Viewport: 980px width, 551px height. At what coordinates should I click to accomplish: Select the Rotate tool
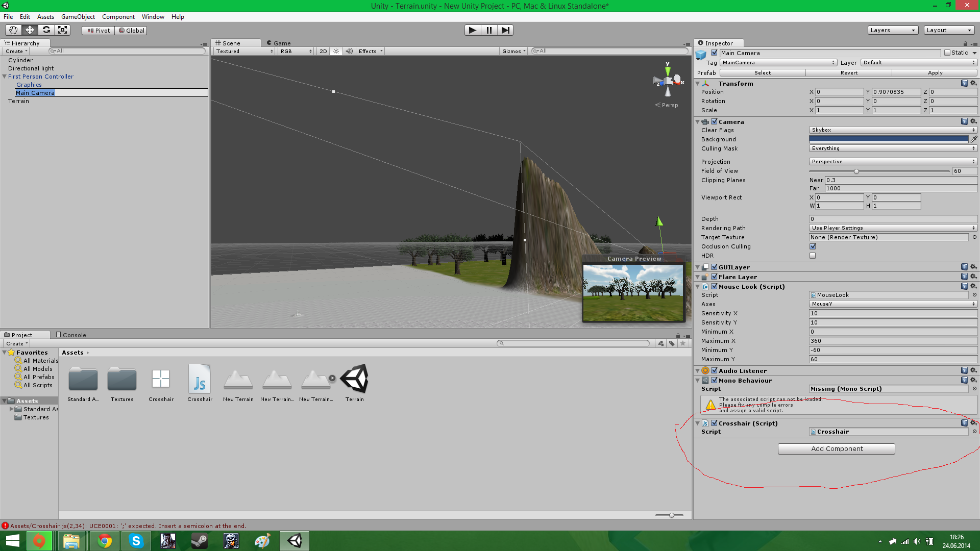[46, 30]
